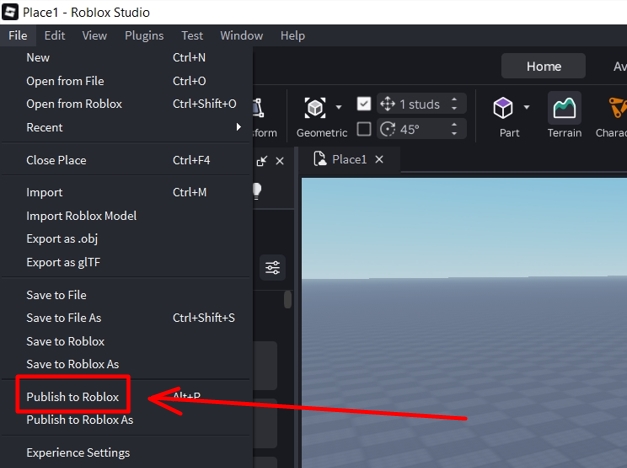Image resolution: width=627 pixels, height=468 pixels.
Task: Select Import in File menu
Action: [126, 192]
